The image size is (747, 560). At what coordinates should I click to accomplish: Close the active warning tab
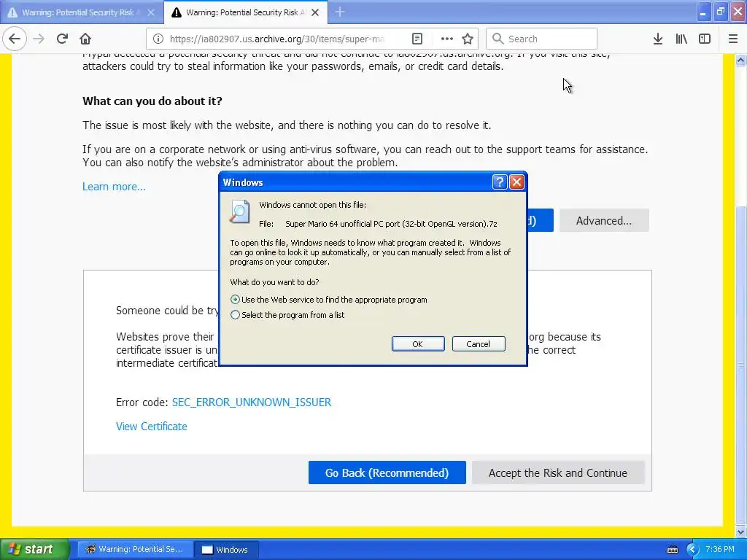point(315,12)
